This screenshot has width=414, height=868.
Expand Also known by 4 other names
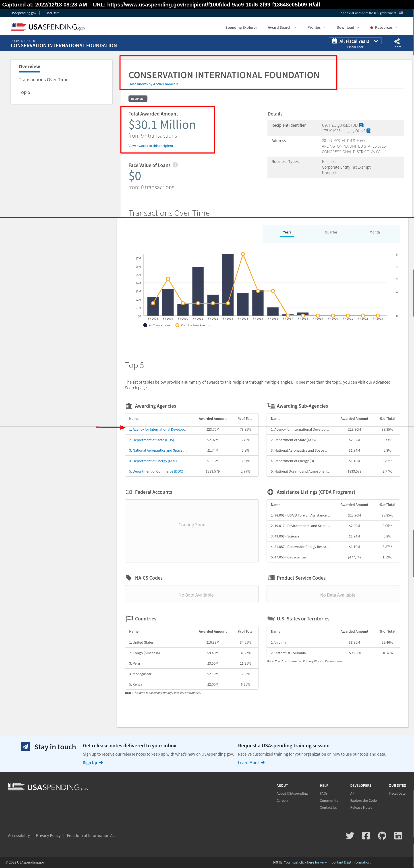pyautogui.click(x=154, y=84)
